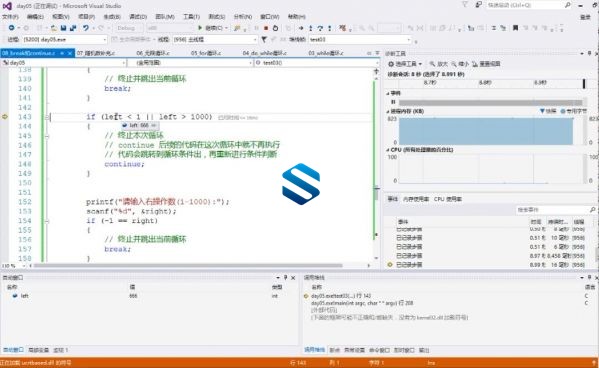The width and height of the screenshot is (599, 368).
Task: Click the Step Over icon
Action: pyautogui.click(x=320, y=28)
